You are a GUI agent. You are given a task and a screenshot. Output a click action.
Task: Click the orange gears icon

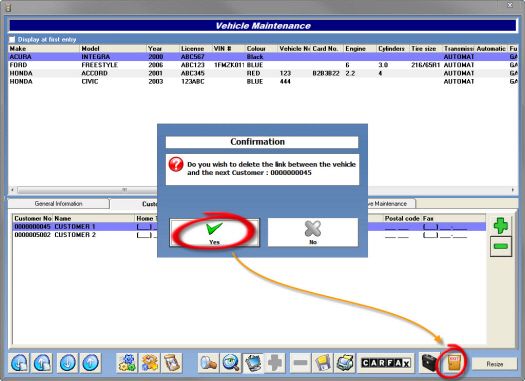pyautogui.click(x=149, y=363)
